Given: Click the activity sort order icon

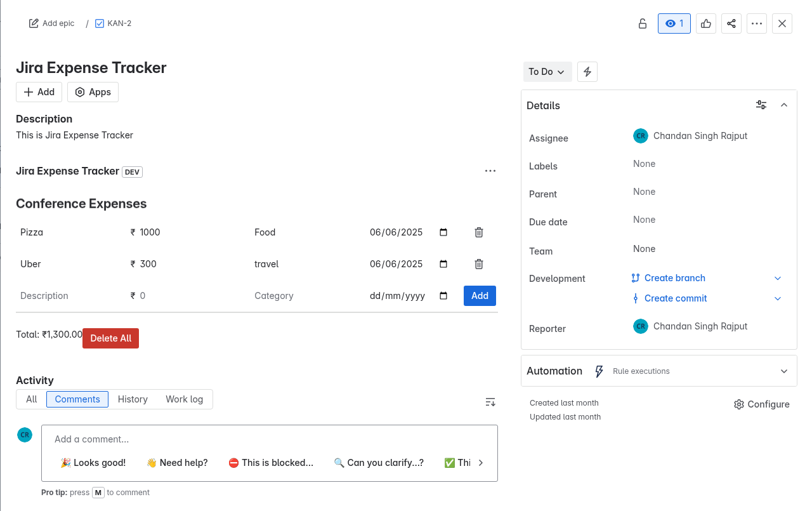Looking at the screenshot, I should (x=490, y=402).
